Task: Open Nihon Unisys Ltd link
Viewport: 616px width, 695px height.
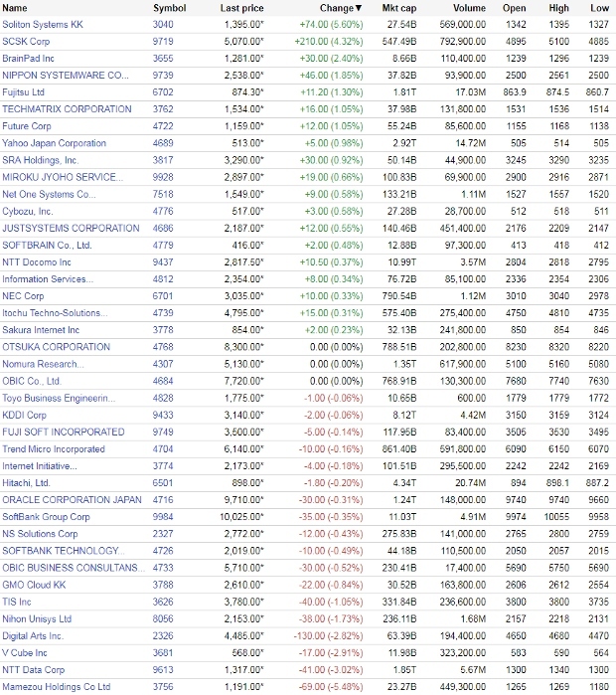Action: 37,618
